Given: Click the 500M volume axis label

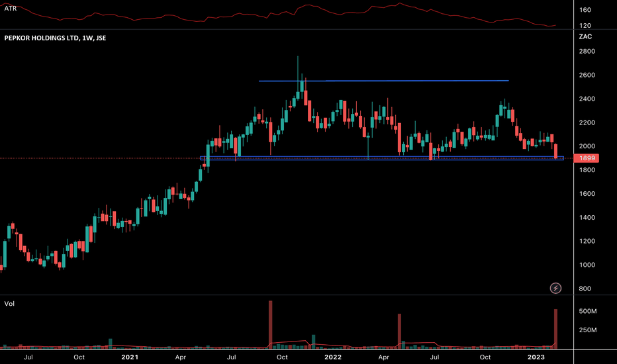Looking at the screenshot, I should coord(587,311).
